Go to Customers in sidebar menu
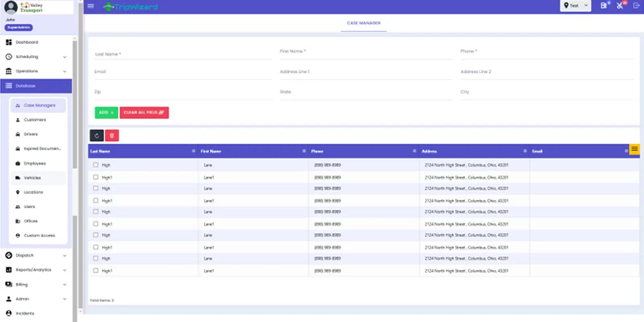This screenshot has width=644, height=322. [35, 120]
